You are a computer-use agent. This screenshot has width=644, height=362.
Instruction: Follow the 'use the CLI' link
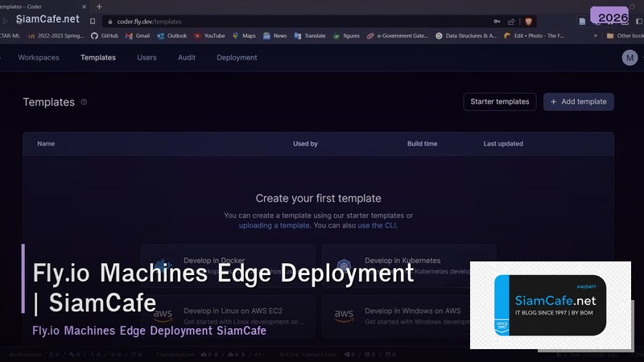[x=377, y=225]
